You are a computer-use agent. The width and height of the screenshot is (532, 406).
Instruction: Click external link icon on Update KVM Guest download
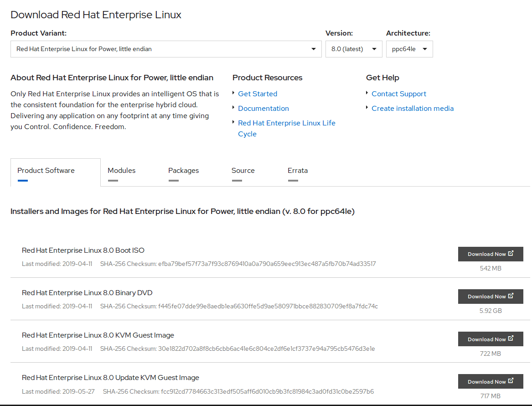pos(511,381)
